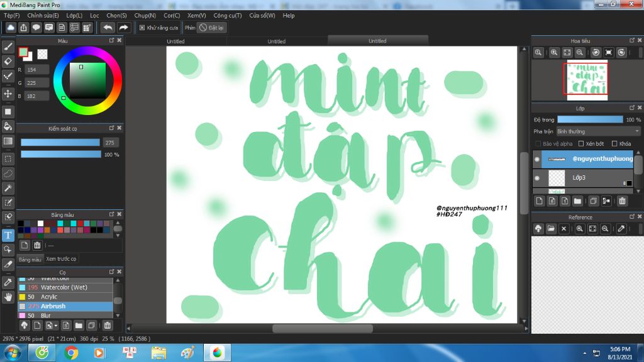Open the Chỉnh sửa(E) menu
This screenshot has height=362, width=644.
(43, 16)
